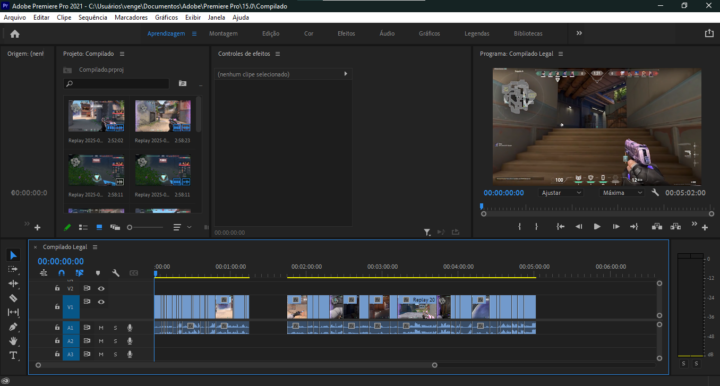This screenshot has width=720, height=386.
Task: Toggle Linked Selection in timeline
Action: pos(79,273)
